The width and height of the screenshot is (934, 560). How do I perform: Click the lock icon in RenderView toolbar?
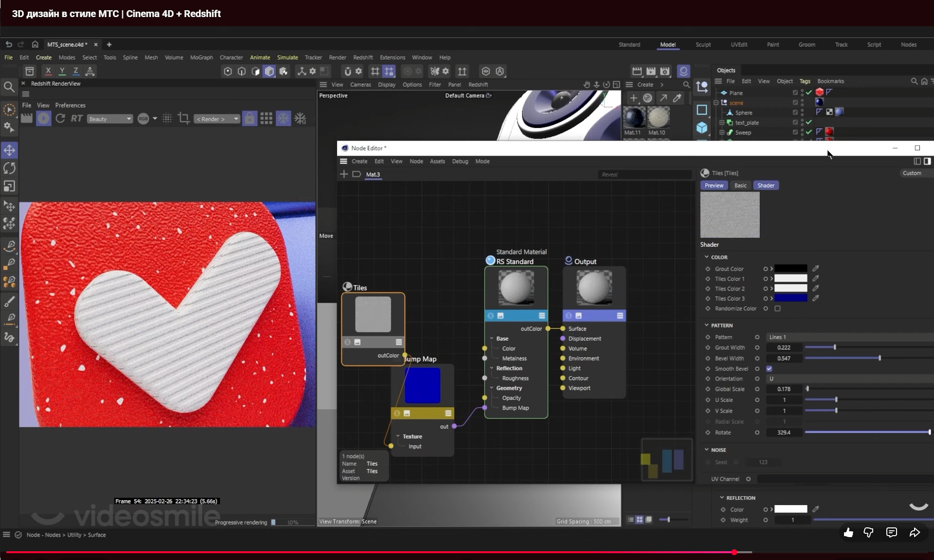[x=250, y=118]
